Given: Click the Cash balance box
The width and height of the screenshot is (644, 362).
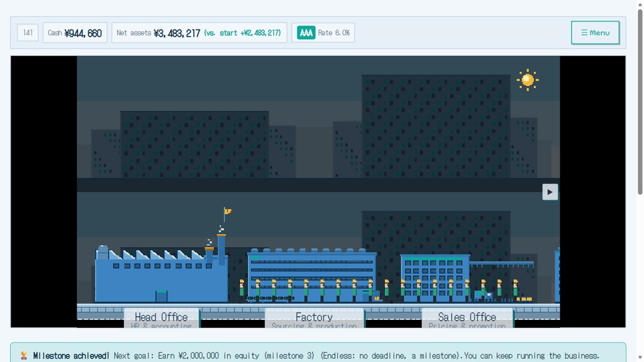Looking at the screenshot, I should tap(75, 33).
